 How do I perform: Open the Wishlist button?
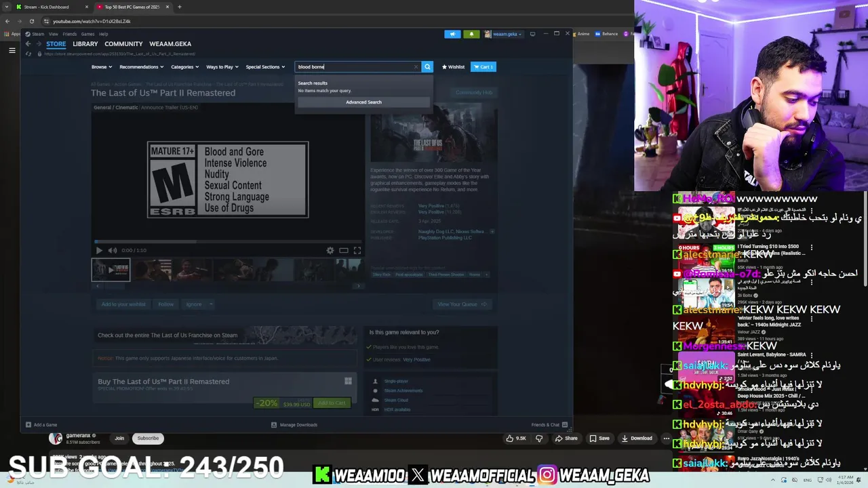tap(453, 67)
